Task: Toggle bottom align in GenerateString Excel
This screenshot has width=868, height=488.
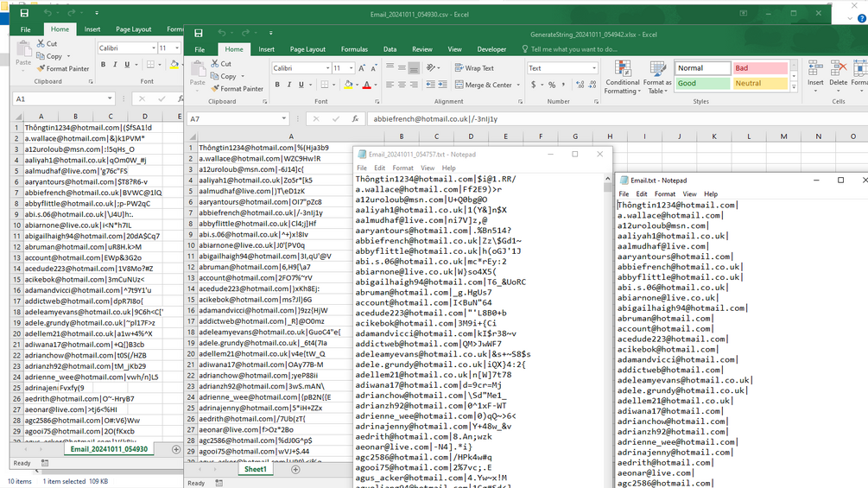Action: coord(414,68)
